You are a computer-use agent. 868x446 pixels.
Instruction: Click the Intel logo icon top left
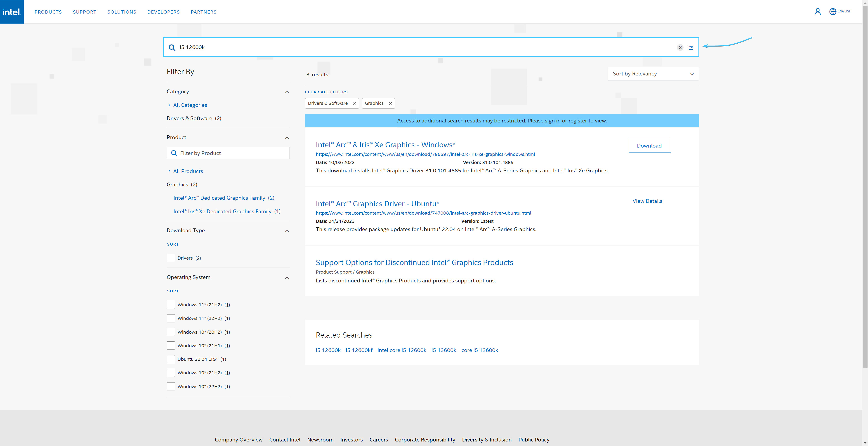coord(11,11)
